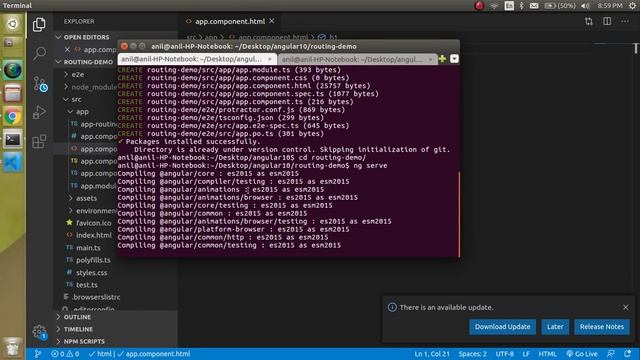This screenshot has height=360, width=640.
Task: Open the notifications bell in status bar
Action: tap(628, 354)
